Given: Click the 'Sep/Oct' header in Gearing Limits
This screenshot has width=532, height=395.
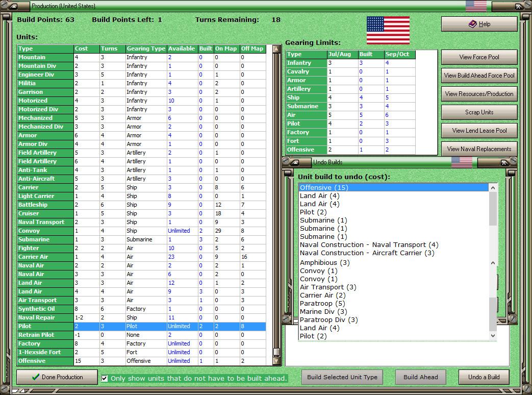Looking at the screenshot, I should point(400,54).
